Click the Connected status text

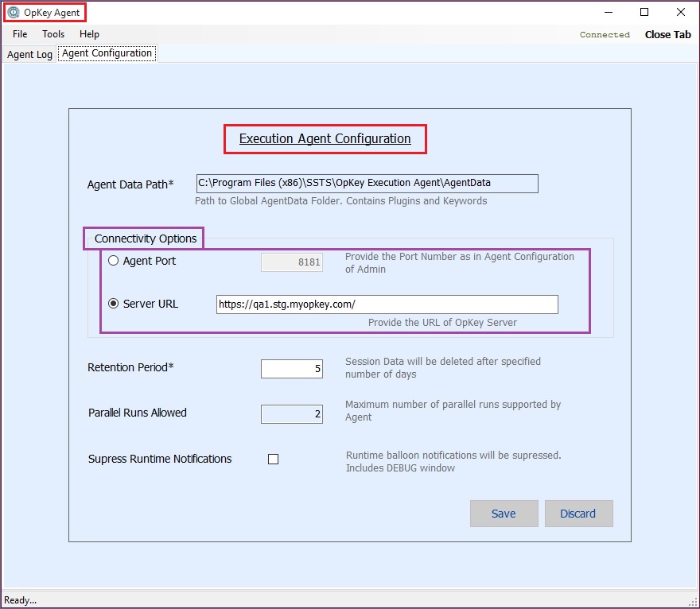pos(605,34)
